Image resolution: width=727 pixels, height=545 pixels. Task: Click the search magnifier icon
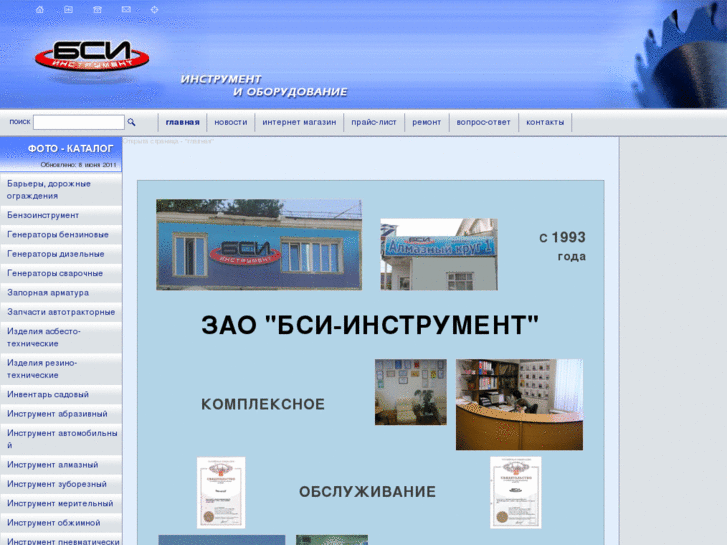pos(131,122)
